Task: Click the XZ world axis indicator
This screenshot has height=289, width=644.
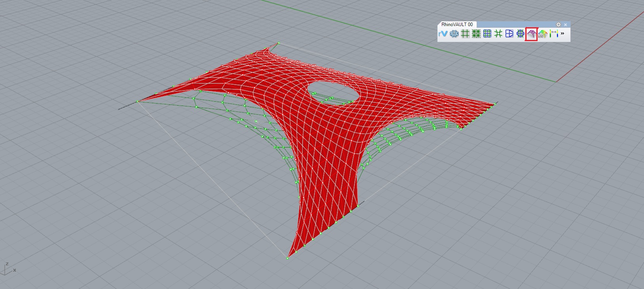Action: click(9, 269)
